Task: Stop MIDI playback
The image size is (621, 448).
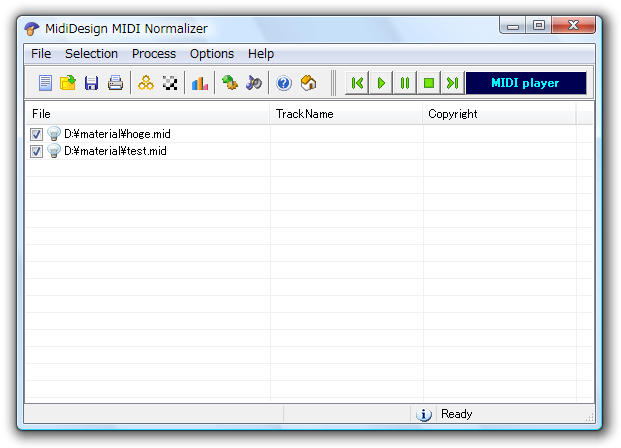Action: (429, 83)
